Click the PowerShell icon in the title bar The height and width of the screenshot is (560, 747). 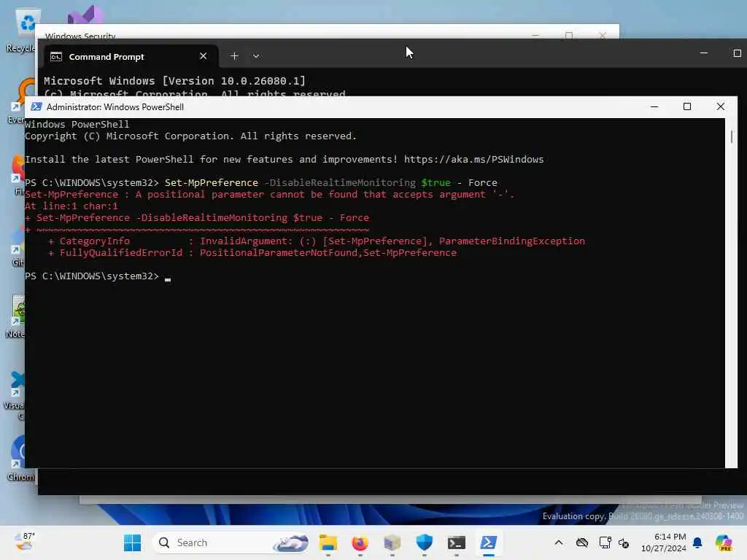tap(36, 106)
